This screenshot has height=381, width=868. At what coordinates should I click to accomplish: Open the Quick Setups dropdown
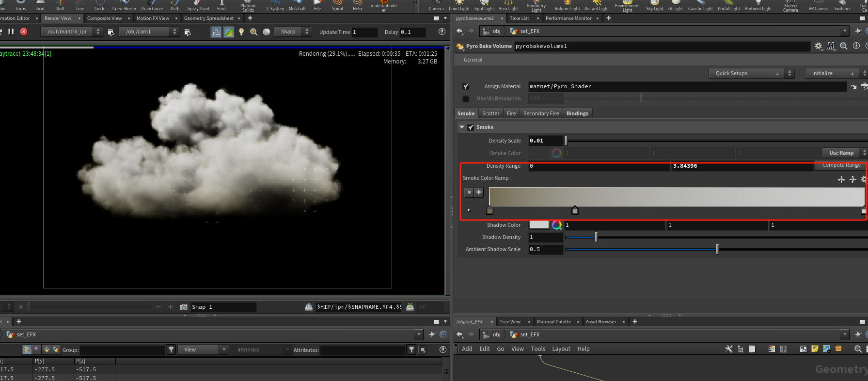point(752,73)
